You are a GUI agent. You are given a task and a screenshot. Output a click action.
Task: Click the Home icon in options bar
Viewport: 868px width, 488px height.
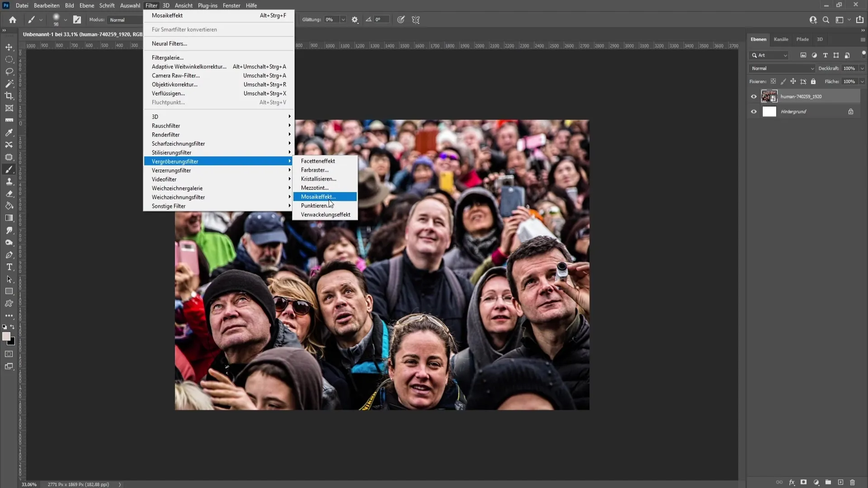coord(13,19)
